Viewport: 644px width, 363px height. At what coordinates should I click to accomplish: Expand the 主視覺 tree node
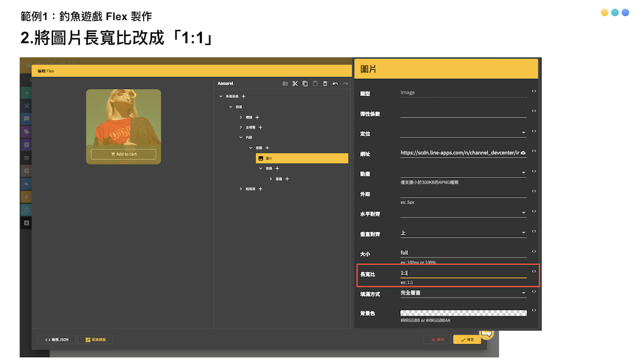241,127
